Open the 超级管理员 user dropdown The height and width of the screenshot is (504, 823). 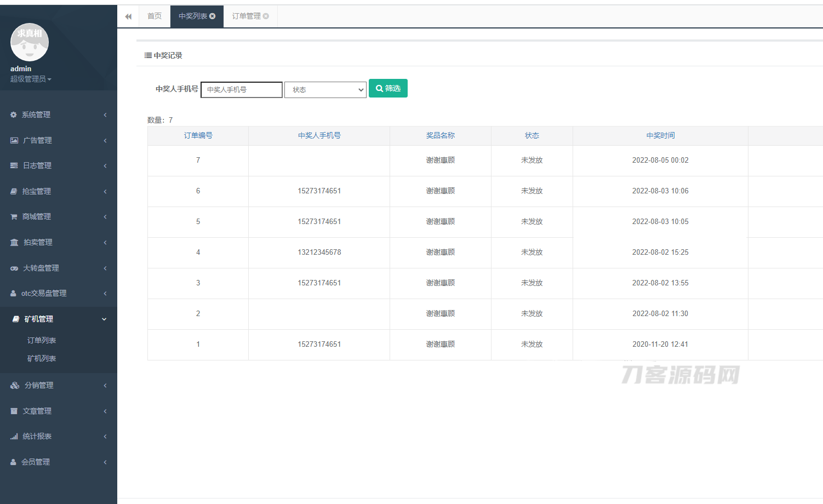pyautogui.click(x=31, y=79)
